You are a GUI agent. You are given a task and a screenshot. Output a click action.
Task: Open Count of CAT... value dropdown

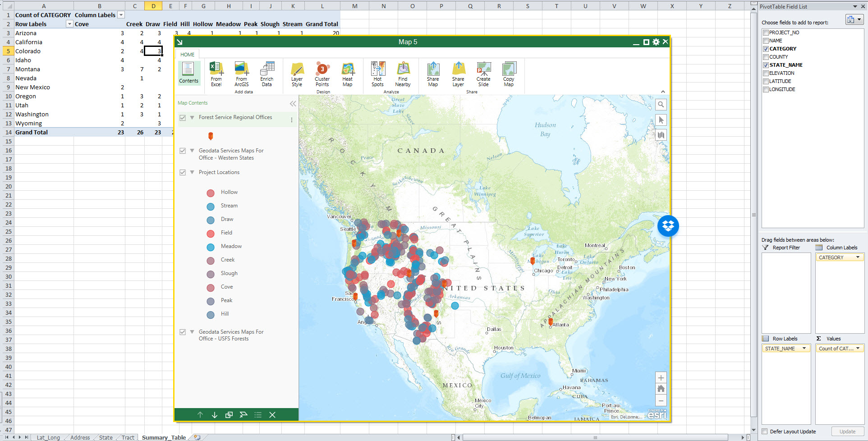[x=858, y=349]
